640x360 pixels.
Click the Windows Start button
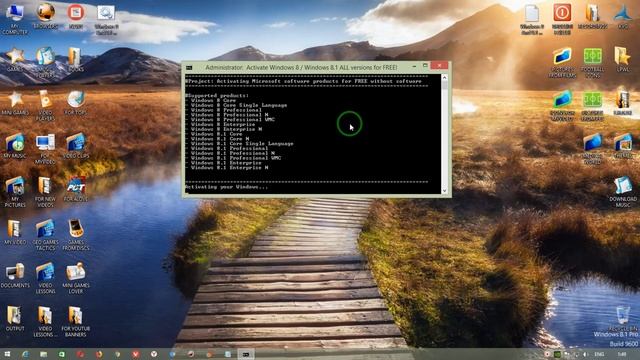coord(7,354)
